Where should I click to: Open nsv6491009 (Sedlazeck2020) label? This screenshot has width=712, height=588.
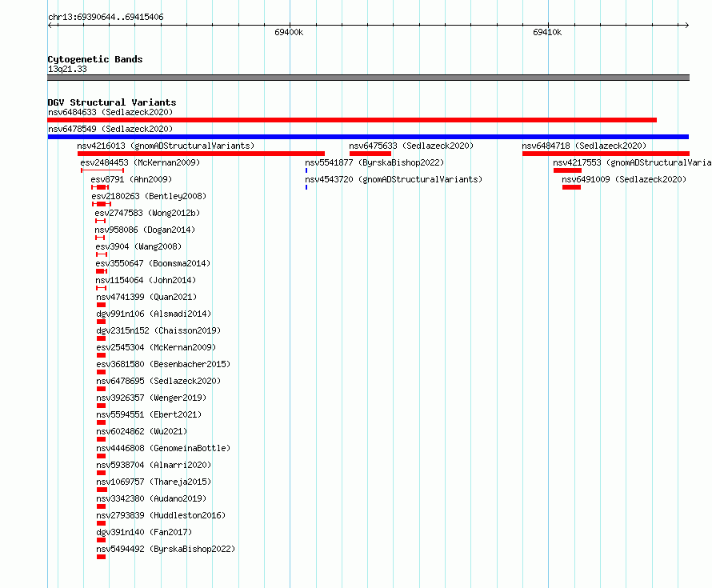624,179
